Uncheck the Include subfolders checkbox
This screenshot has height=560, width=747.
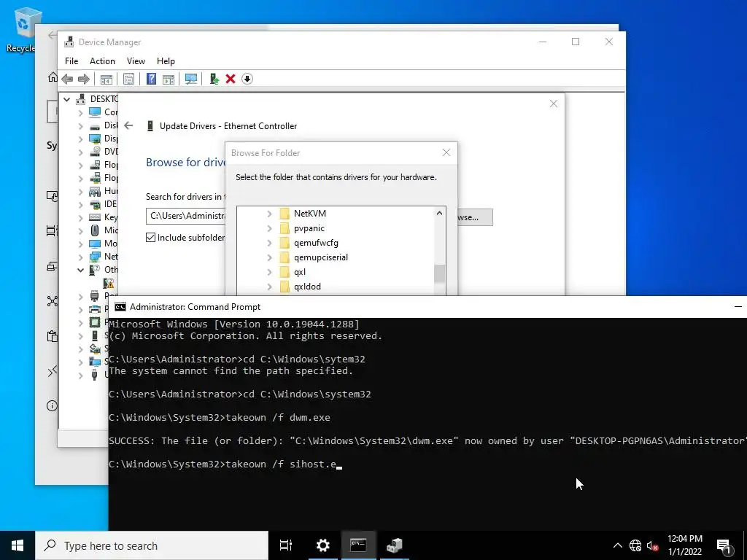pos(150,238)
